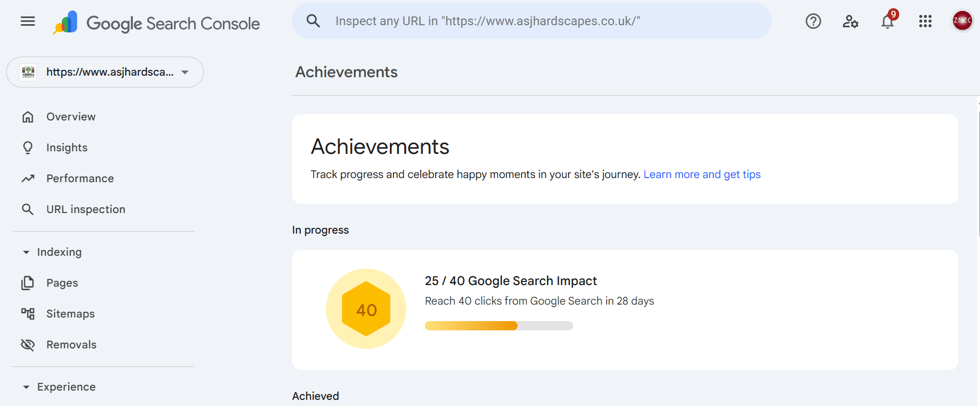Click the Google Search Console logo
Image resolution: width=980 pixels, height=406 pixels.
[157, 23]
